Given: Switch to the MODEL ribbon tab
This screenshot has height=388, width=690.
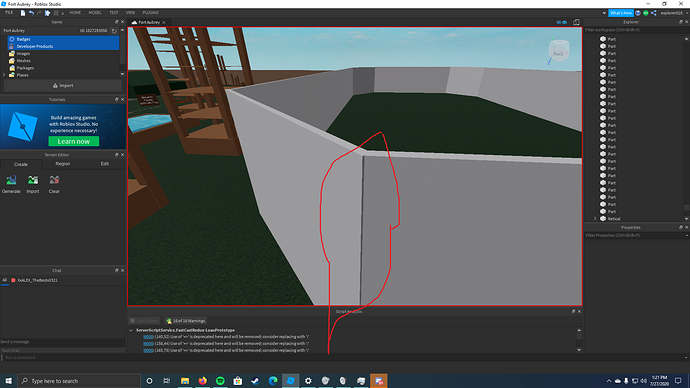Looking at the screenshot, I should [95, 13].
